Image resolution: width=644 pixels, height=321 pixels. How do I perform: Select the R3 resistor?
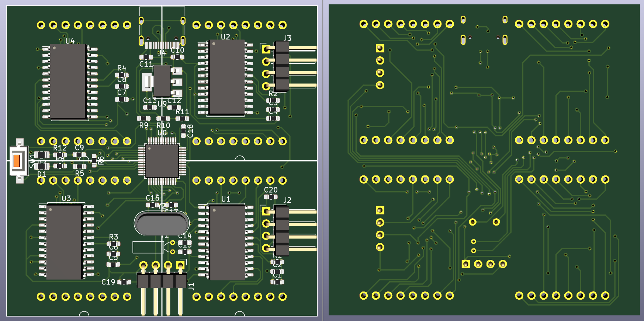113,244
